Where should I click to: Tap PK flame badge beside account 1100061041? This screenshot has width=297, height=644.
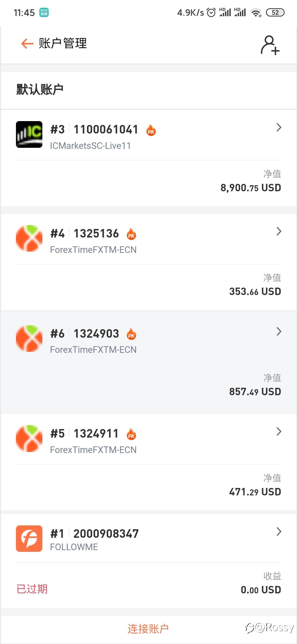tap(151, 130)
